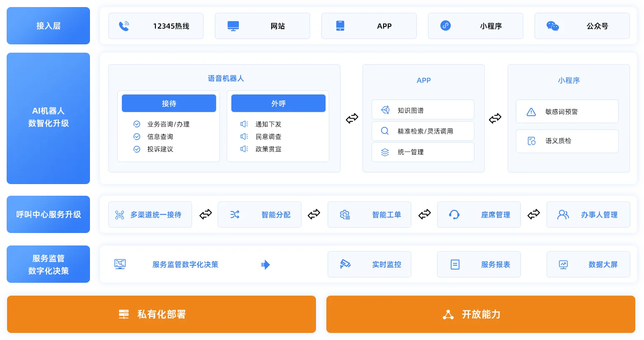Select the 小程序 mini-program icon
The image size is (644, 340).
click(445, 26)
